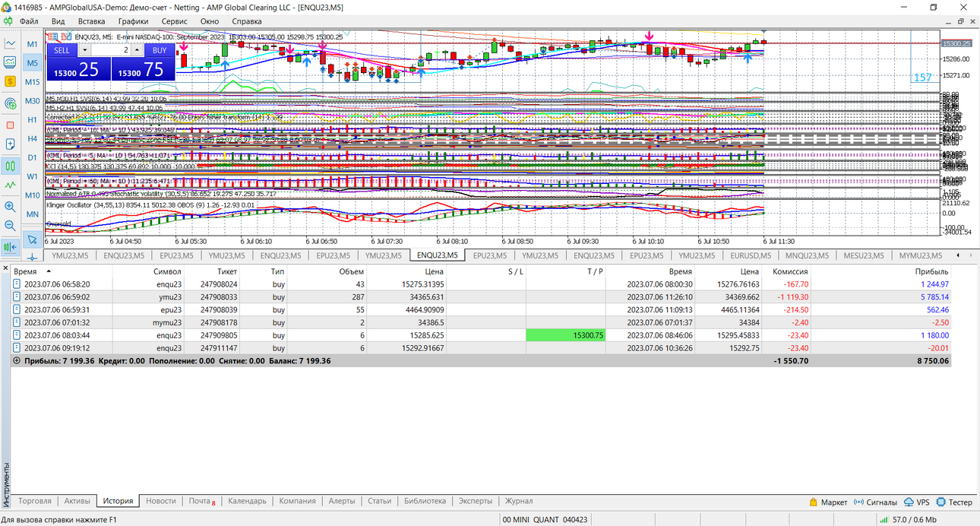
Task: Open the EURUSD,M5 chart tab
Action: tap(751, 255)
